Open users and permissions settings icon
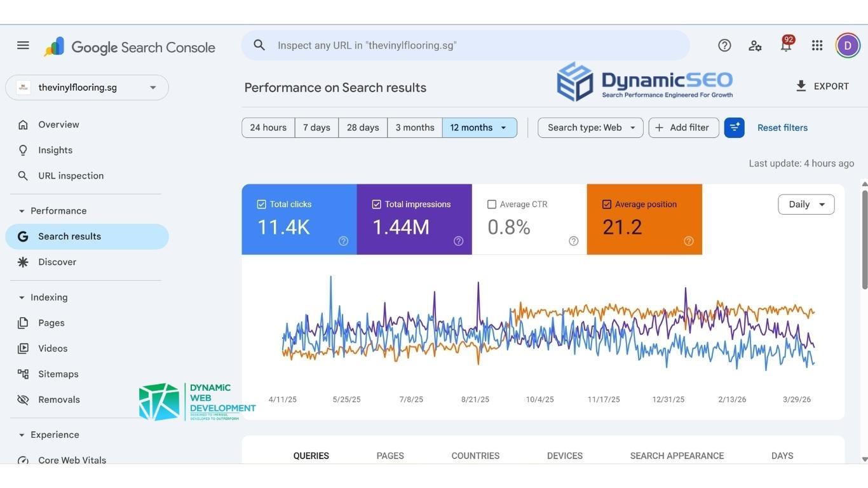868x488 pixels. click(755, 45)
